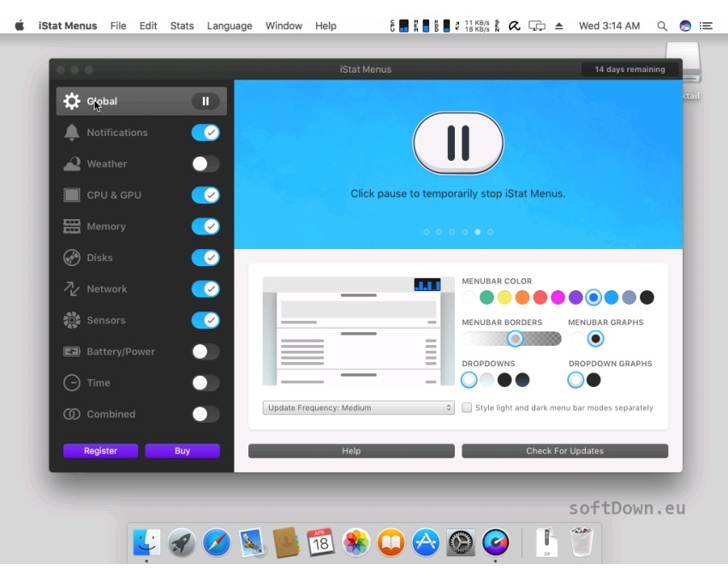Click the large pause button in banner
Viewport: 728px width, 582px height.
458,143
